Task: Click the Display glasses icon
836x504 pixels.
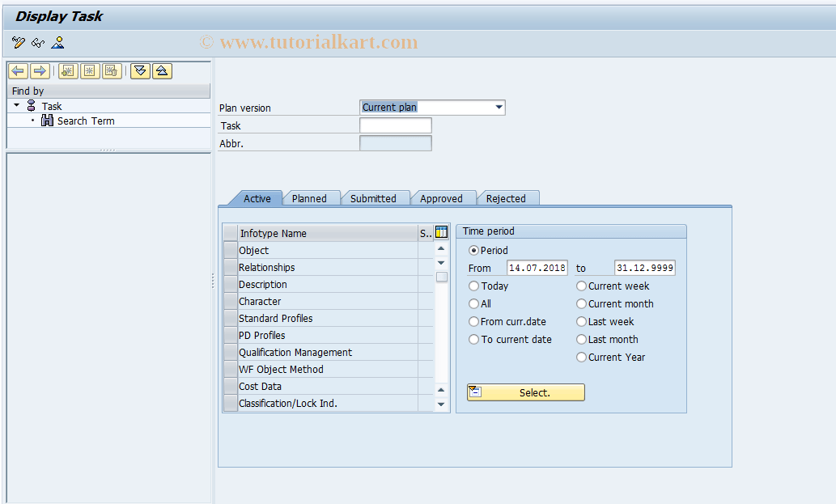Action: [37, 42]
